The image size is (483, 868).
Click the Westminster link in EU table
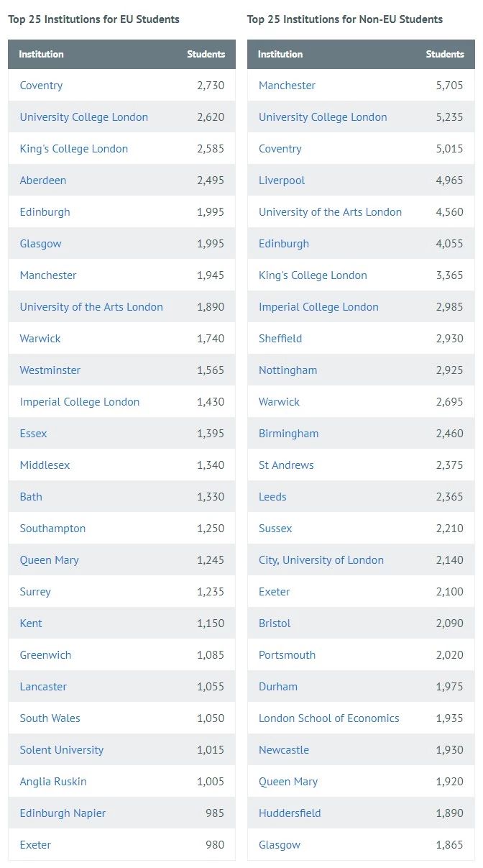pos(50,370)
